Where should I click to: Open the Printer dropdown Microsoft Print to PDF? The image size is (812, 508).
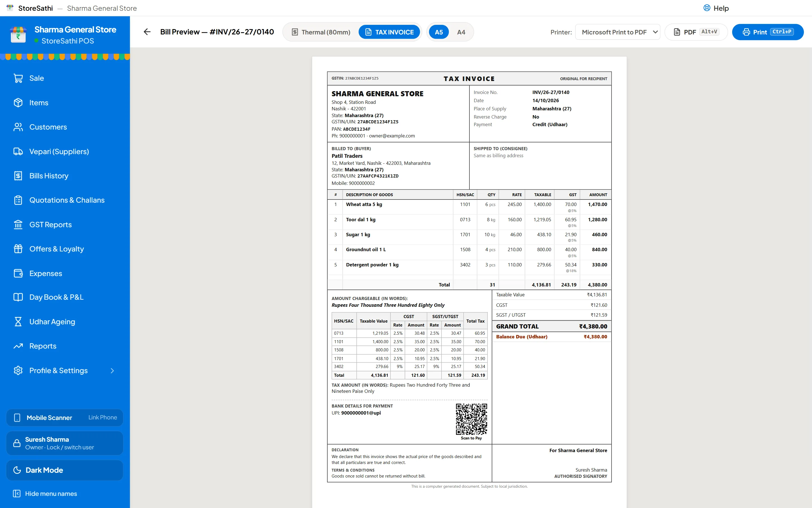coord(617,32)
